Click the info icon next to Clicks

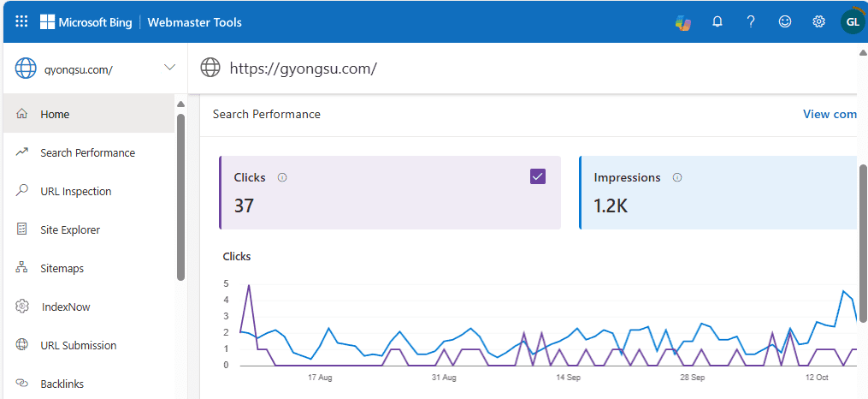point(282,178)
